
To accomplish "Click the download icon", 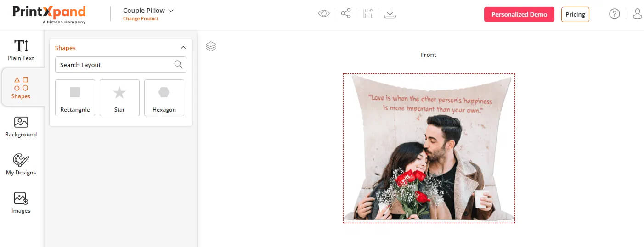I will (x=390, y=14).
